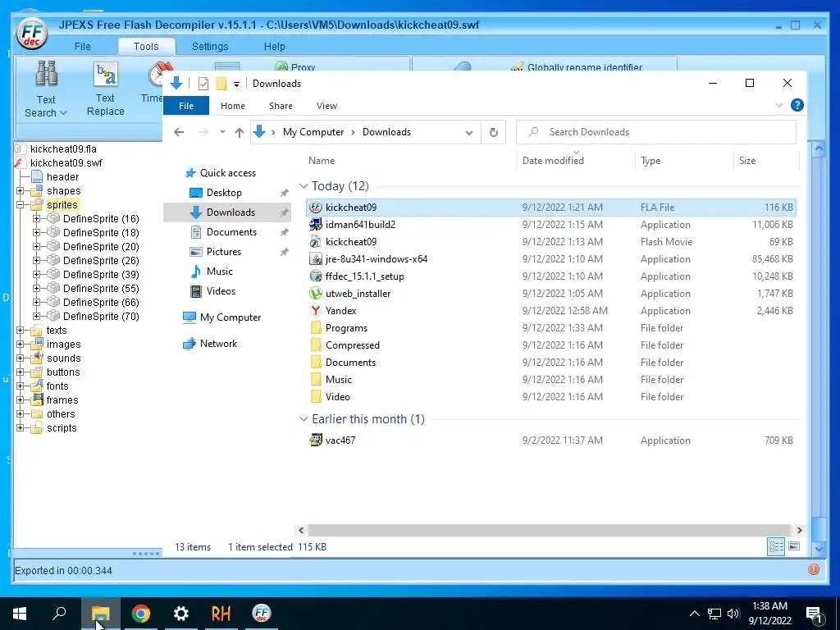Refresh the Downloads folder view
The height and width of the screenshot is (630, 840).
[493, 132]
